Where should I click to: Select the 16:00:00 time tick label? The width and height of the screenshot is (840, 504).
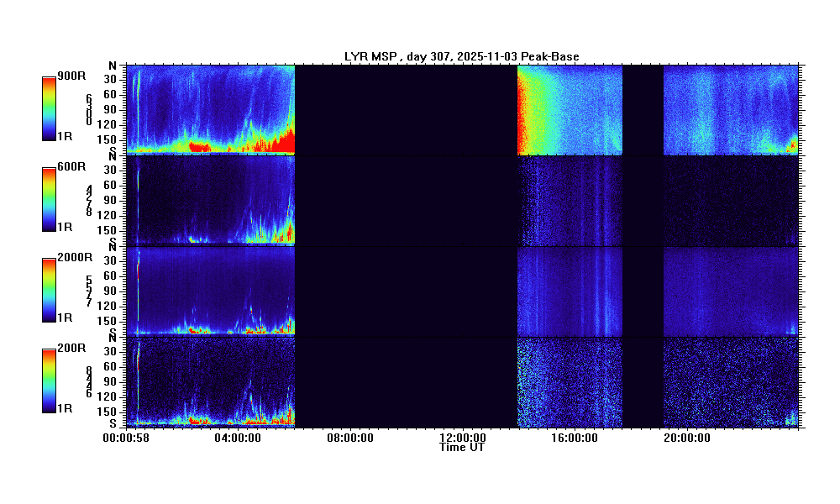point(575,438)
